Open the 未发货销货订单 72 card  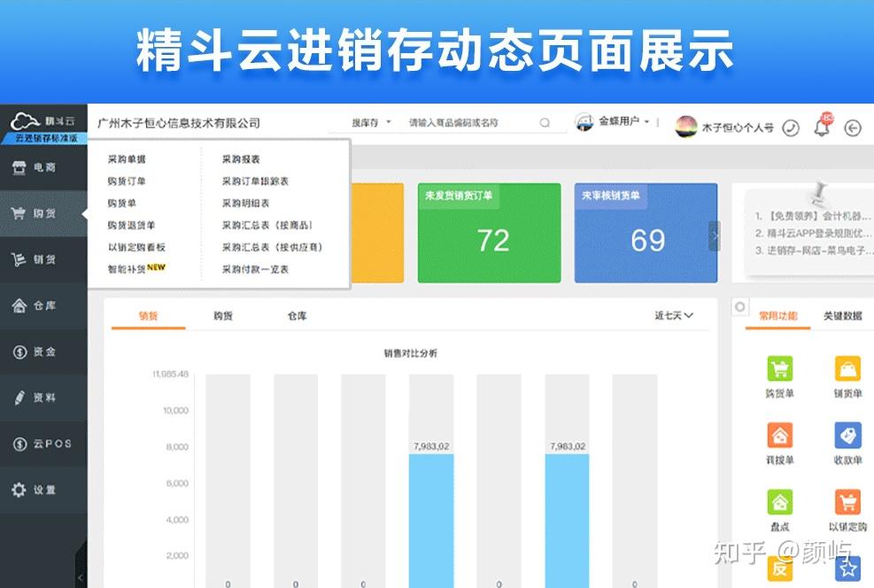[x=490, y=233]
